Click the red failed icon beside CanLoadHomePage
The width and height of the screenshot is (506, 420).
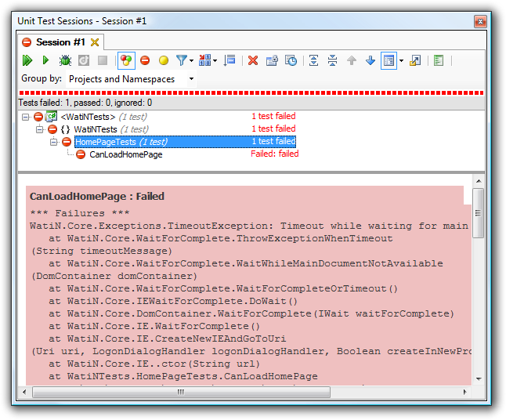[81, 154]
